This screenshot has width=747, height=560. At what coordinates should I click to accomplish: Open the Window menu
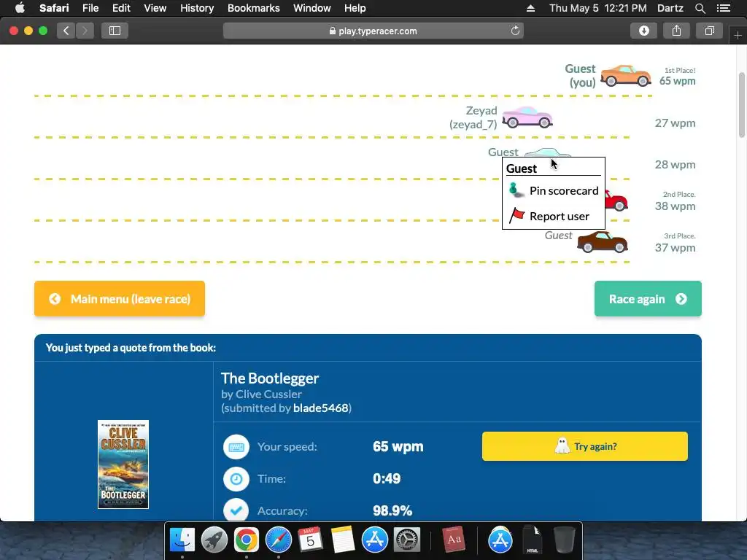pyautogui.click(x=311, y=8)
